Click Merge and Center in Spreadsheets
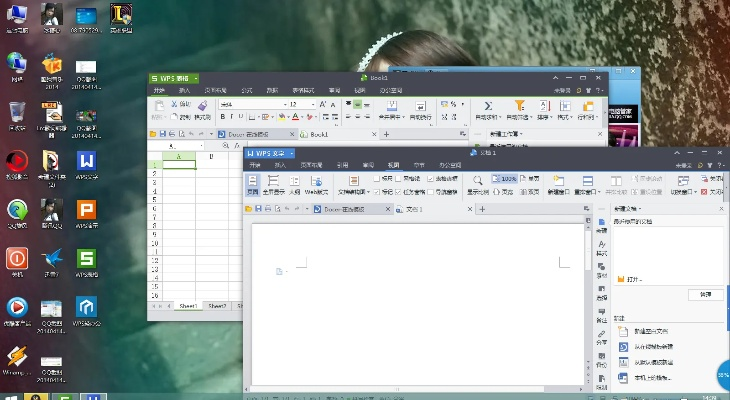Image resolution: width=730 pixels, height=400 pixels. point(392,110)
